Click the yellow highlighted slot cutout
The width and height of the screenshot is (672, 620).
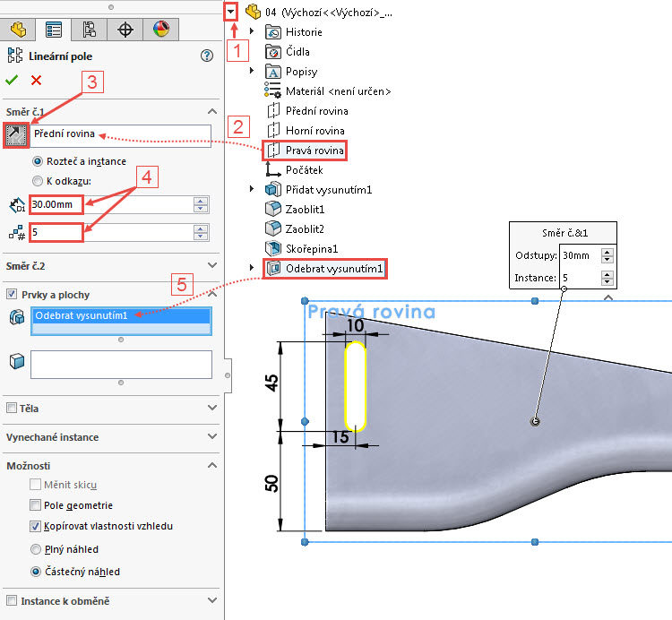tap(355, 386)
